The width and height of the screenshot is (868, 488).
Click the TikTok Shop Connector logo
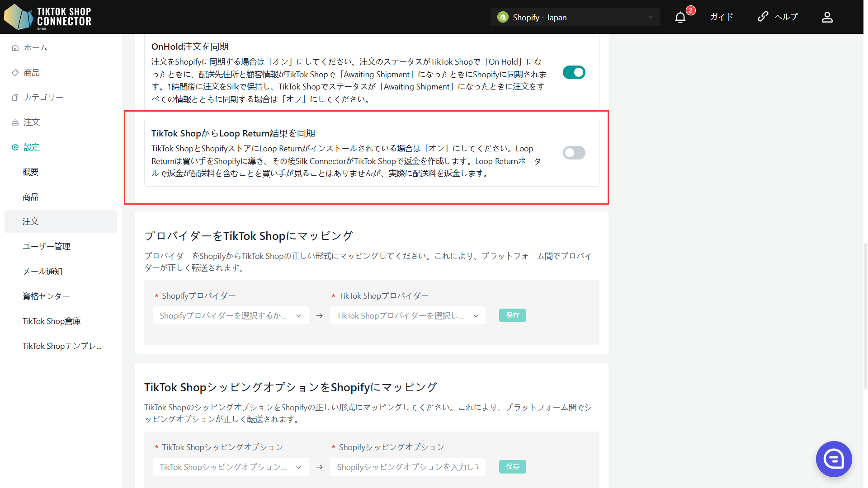[48, 17]
